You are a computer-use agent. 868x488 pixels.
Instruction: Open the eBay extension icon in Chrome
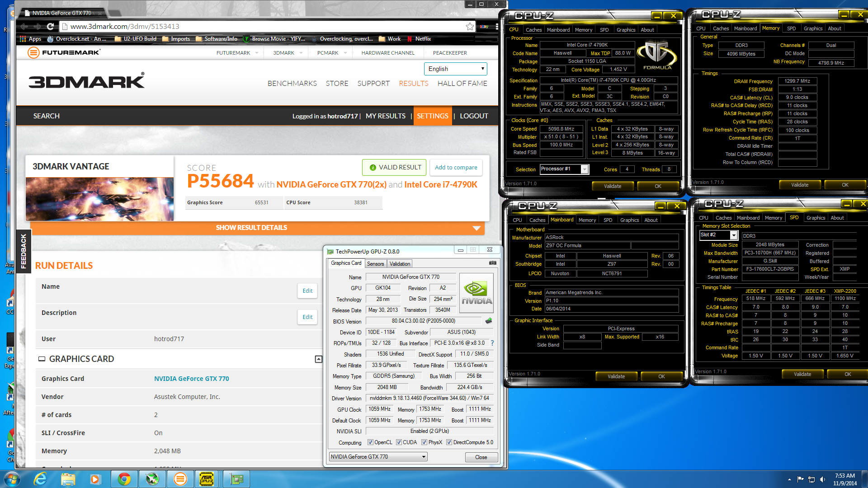484,27
